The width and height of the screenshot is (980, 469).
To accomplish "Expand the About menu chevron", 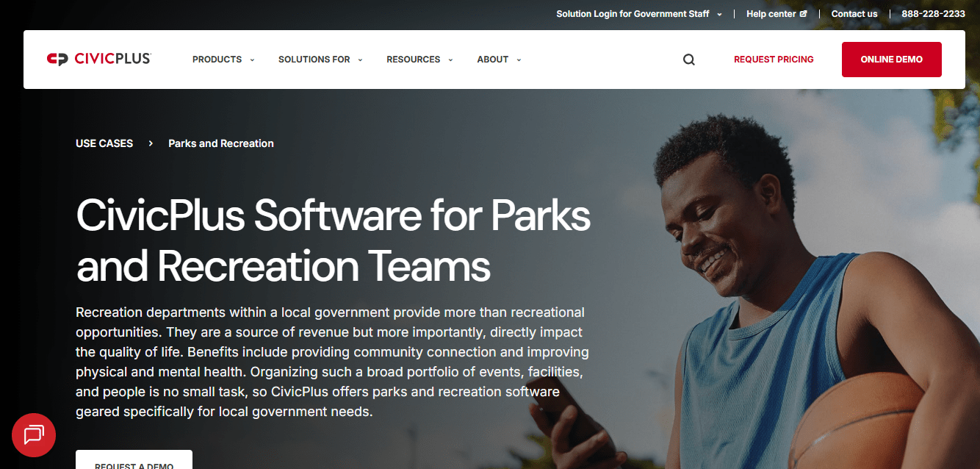I will pos(519,60).
